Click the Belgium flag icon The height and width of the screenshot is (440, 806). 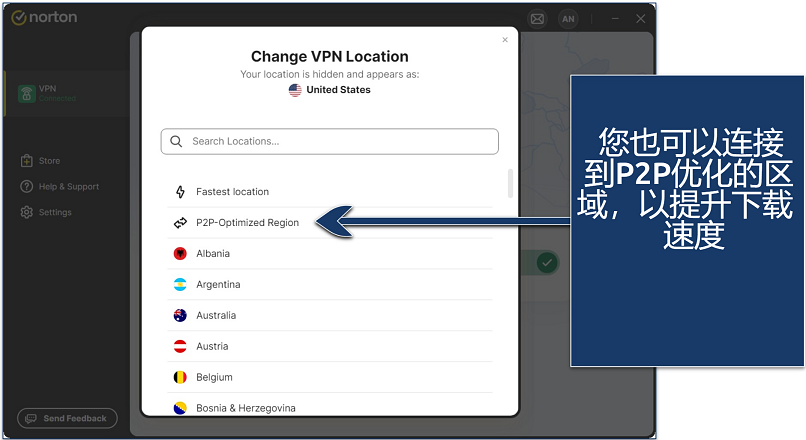(180, 377)
